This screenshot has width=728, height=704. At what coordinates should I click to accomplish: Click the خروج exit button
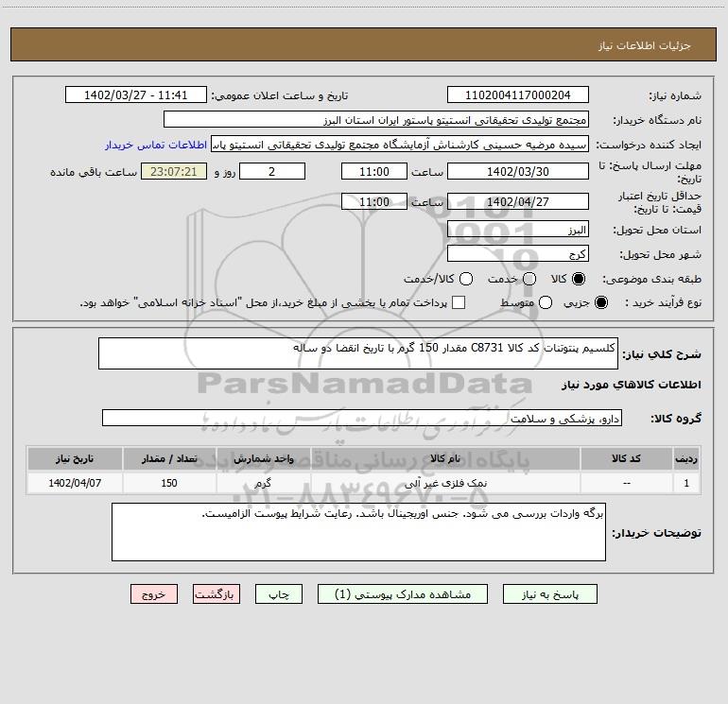click(154, 594)
